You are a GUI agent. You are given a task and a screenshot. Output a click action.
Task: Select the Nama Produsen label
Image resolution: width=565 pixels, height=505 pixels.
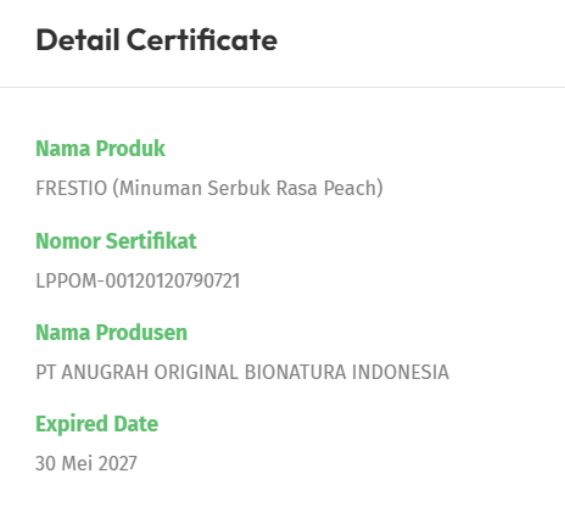coord(111,332)
